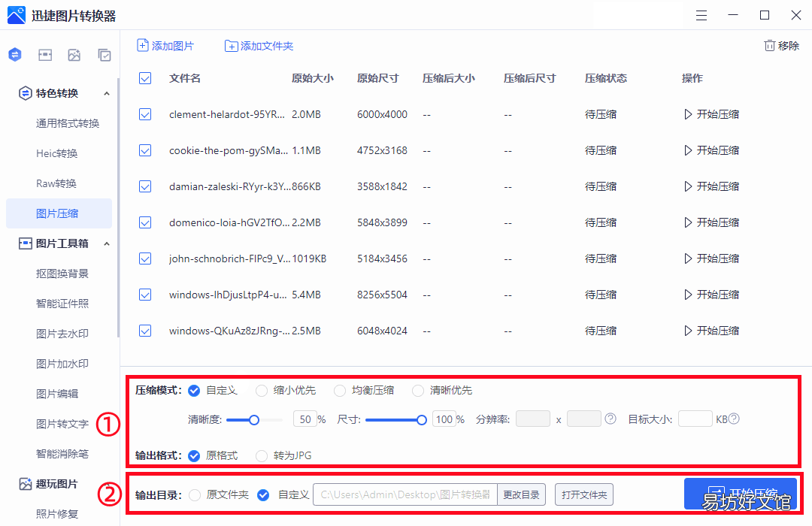
Task: Choose 转为JPG output format
Action: [262, 455]
